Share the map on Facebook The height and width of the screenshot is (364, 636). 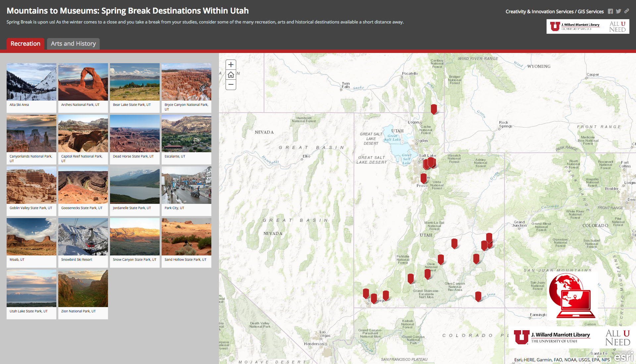[x=610, y=11]
